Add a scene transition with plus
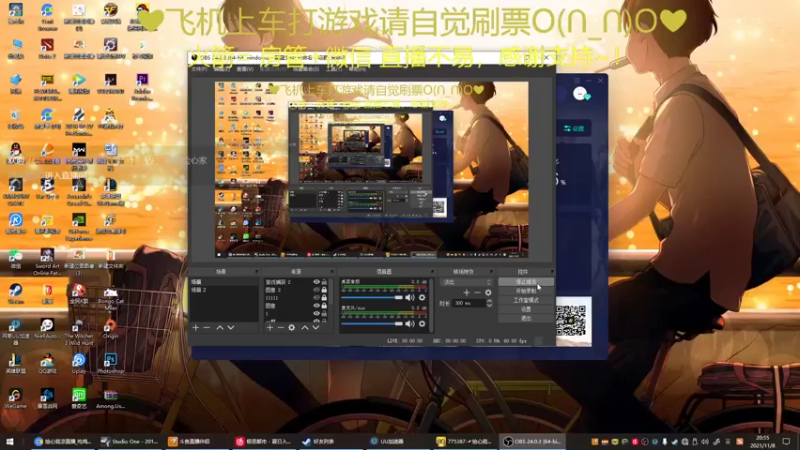800x450 pixels. pos(466,293)
